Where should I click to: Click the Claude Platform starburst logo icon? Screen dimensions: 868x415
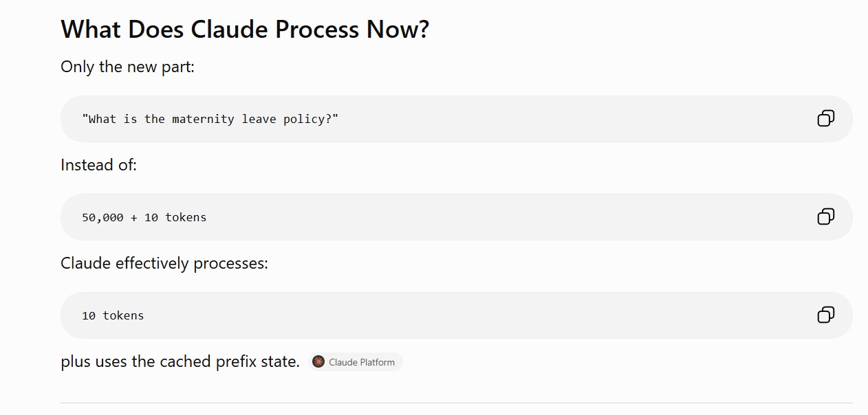pyautogui.click(x=318, y=361)
